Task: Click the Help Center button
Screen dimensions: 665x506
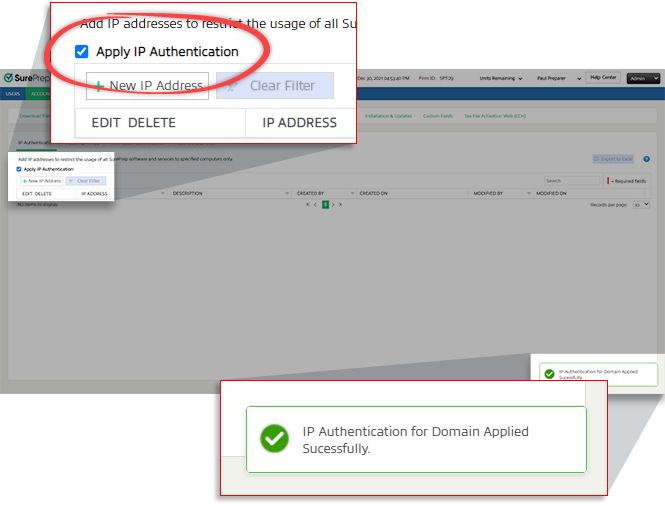Action: (603, 78)
